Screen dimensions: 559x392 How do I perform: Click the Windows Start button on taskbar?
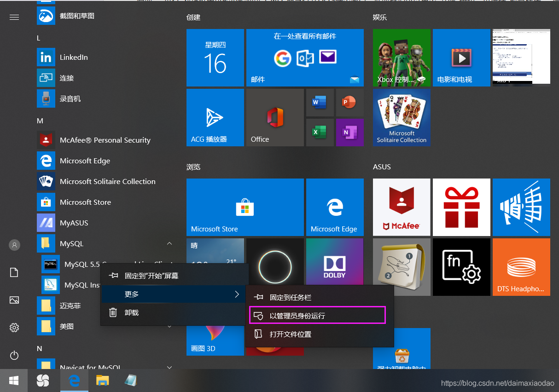pyautogui.click(x=14, y=380)
